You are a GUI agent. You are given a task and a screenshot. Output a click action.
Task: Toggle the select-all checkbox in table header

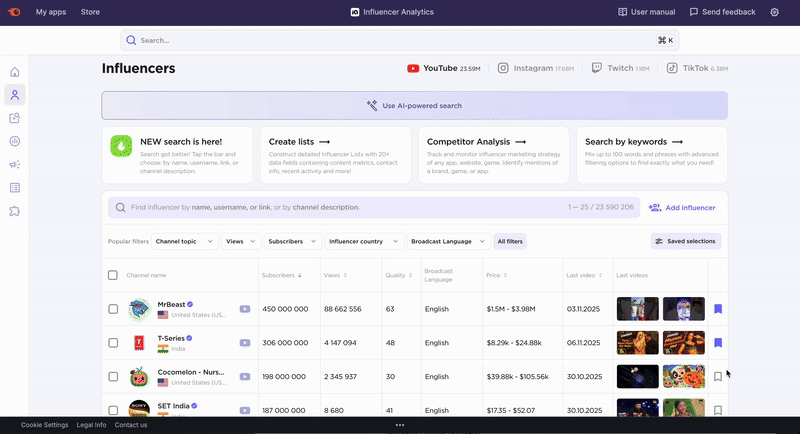click(113, 275)
